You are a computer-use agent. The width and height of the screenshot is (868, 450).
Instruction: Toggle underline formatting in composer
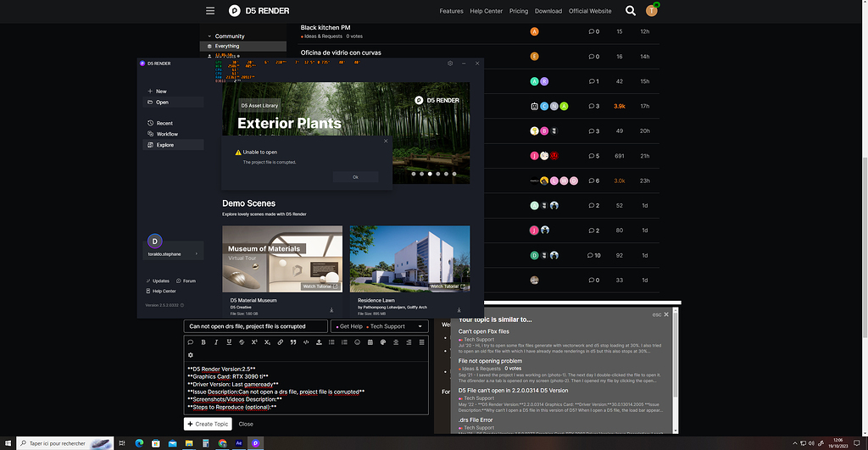tap(229, 342)
